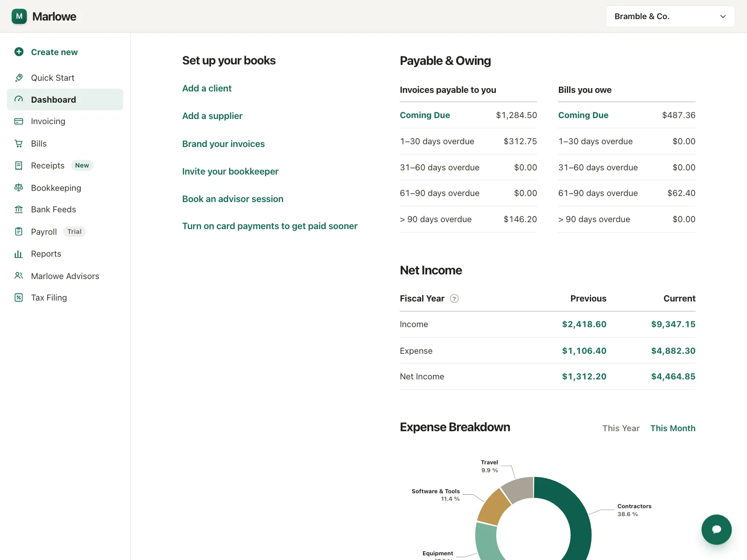Click the Bills cart icon
The height and width of the screenshot is (560, 747).
[x=19, y=144]
